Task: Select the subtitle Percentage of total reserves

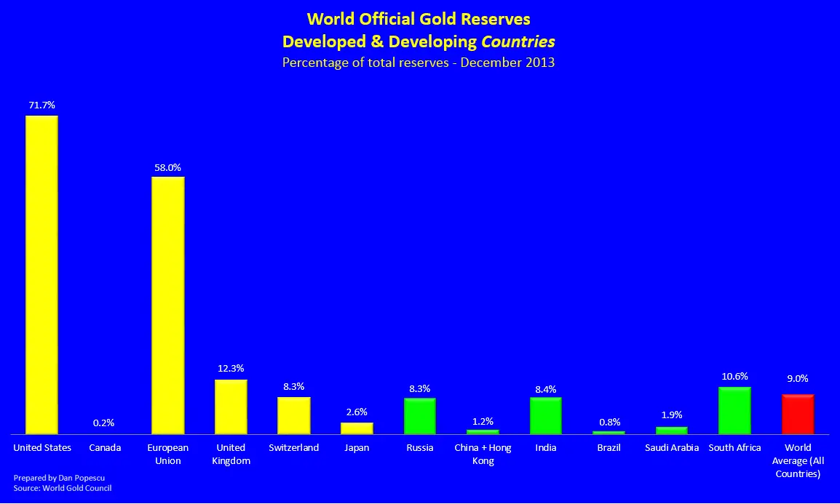Action: pyautogui.click(x=419, y=63)
